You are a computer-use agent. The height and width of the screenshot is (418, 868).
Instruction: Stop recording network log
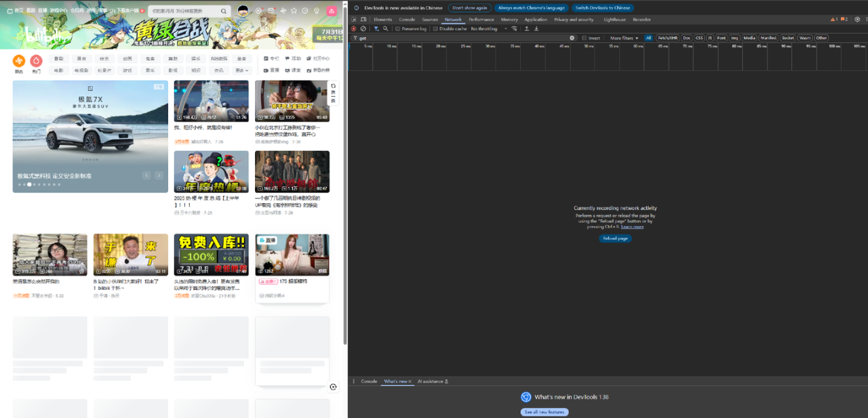pos(353,28)
